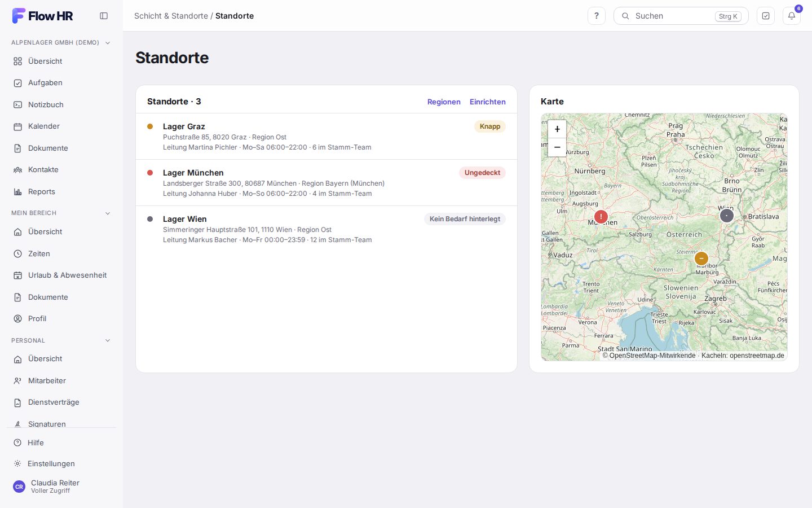Open Aufgaben in the sidebar
This screenshot has height=508, width=812.
point(61,83)
